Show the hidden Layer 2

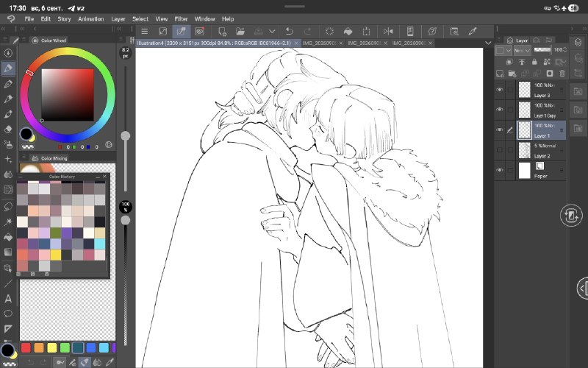coord(499,150)
